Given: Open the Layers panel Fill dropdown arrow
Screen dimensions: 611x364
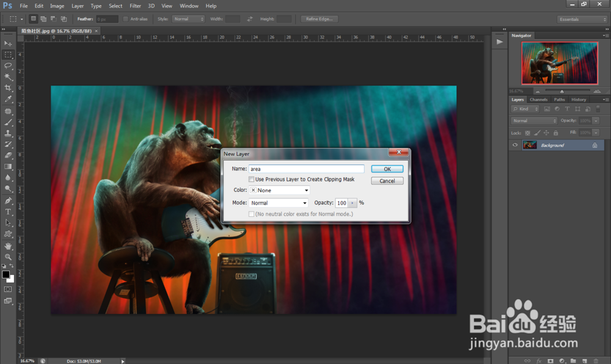Looking at the screenshot, I should click(596, 133).
